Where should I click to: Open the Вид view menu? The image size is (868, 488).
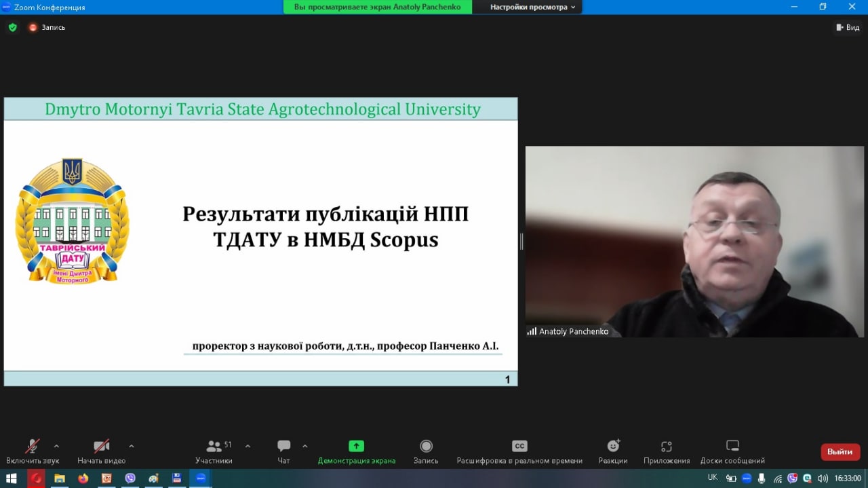click(848, 28)
